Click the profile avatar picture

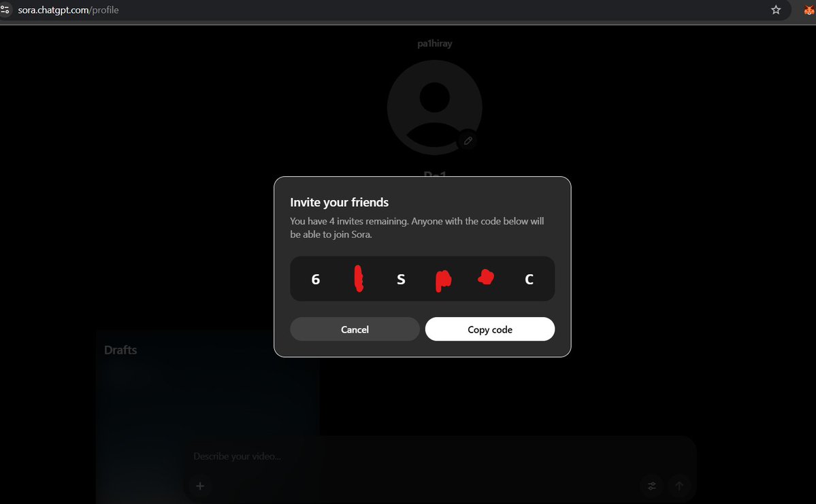pos(434,107)
